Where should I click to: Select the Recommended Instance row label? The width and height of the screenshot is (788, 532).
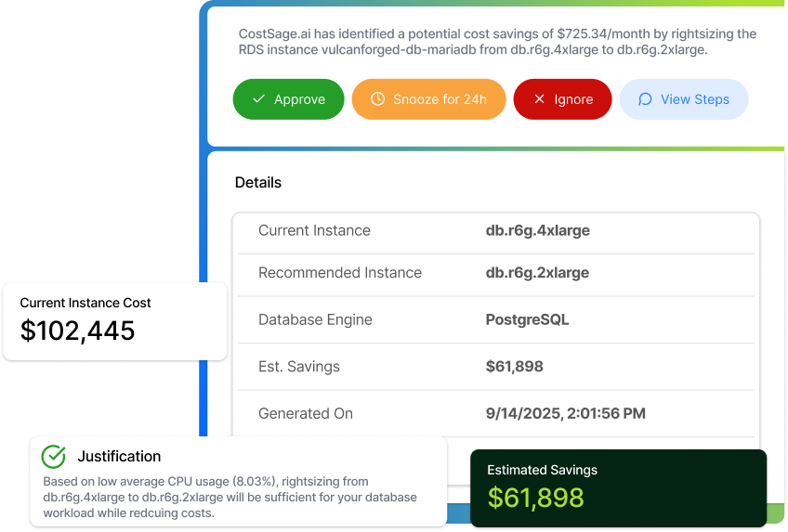(x=340, y=273)
